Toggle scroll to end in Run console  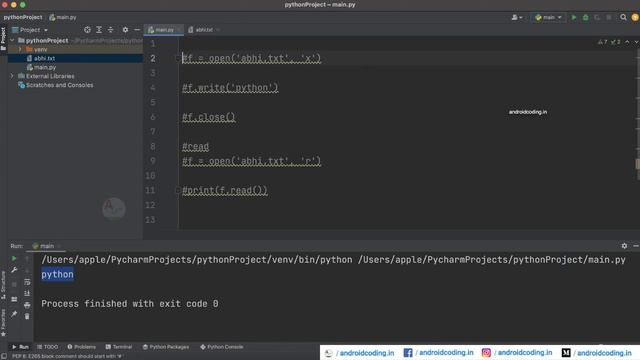(27, 293)
